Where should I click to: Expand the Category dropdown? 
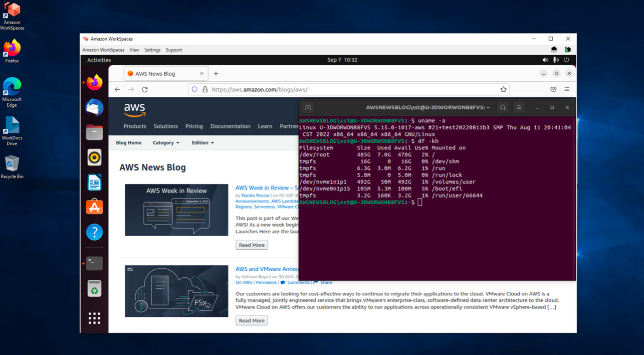tap(166, 143)
